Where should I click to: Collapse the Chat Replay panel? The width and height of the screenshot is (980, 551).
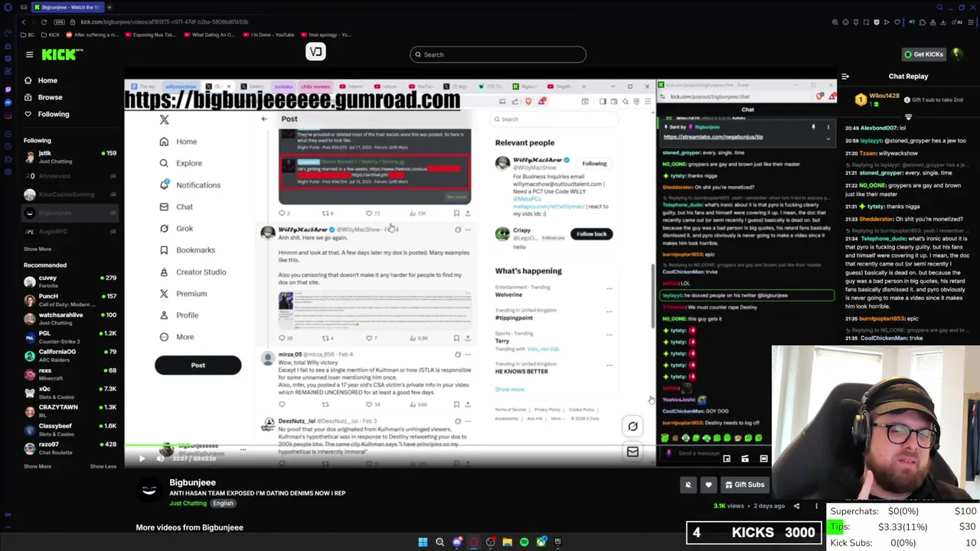click(x=845, y=77)
